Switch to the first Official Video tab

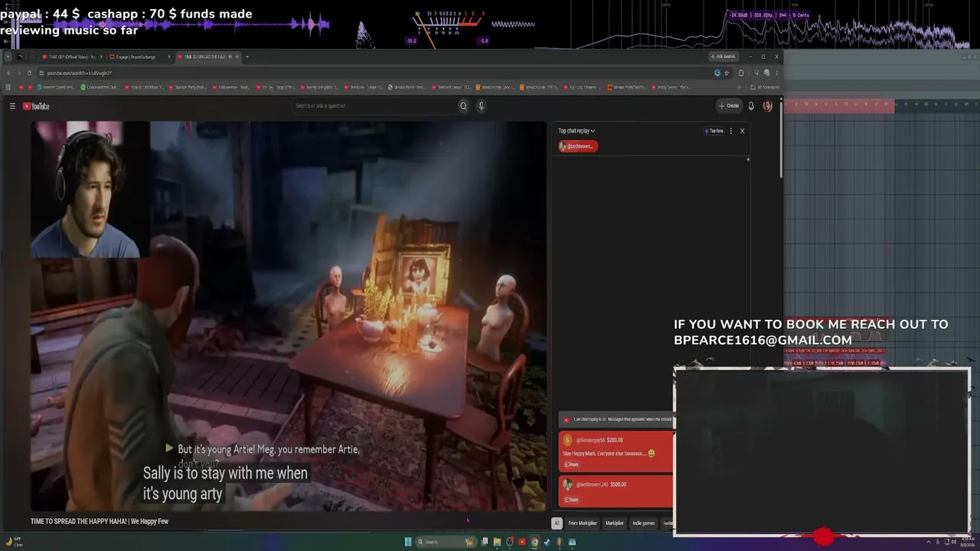click(72, 57)
